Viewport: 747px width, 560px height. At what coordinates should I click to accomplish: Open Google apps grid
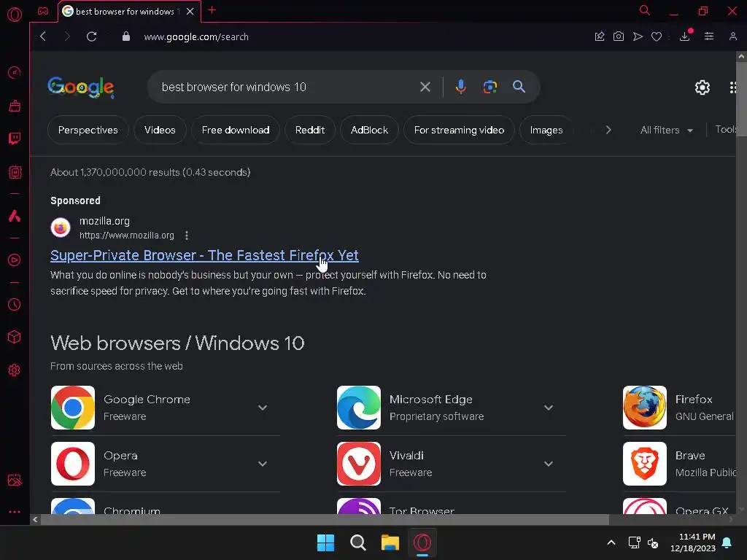[734, 87]
